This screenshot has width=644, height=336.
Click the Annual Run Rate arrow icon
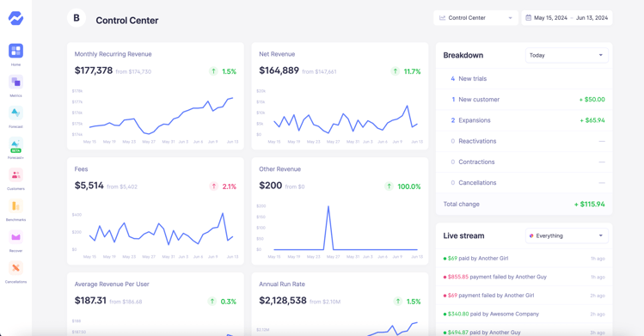[x=397, y=301]
